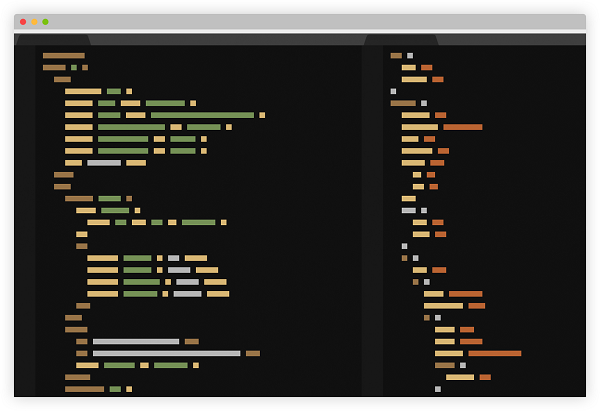Click the small gray square on first right line
The image size is (600, 411).
(410, 56)
